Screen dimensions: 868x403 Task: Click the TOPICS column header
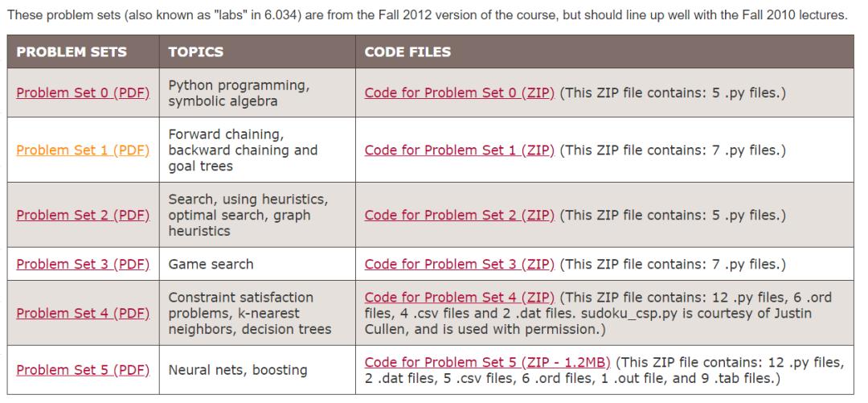point(196,52)
